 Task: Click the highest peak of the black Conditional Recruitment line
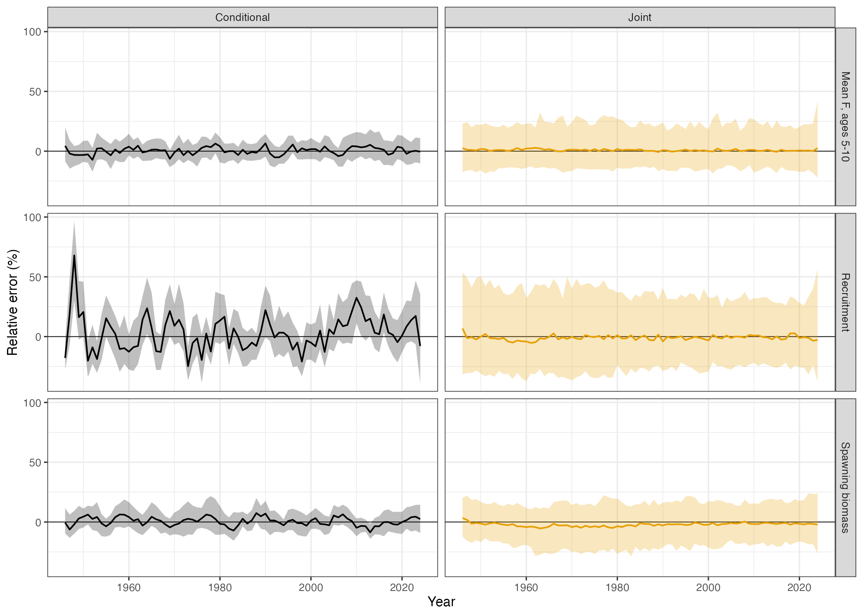(x=74, y=255)
